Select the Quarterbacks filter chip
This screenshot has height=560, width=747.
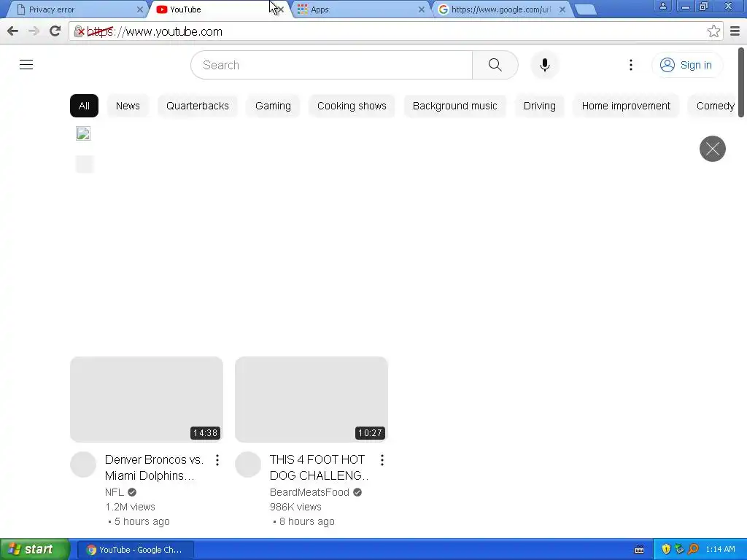click(197, 106)
